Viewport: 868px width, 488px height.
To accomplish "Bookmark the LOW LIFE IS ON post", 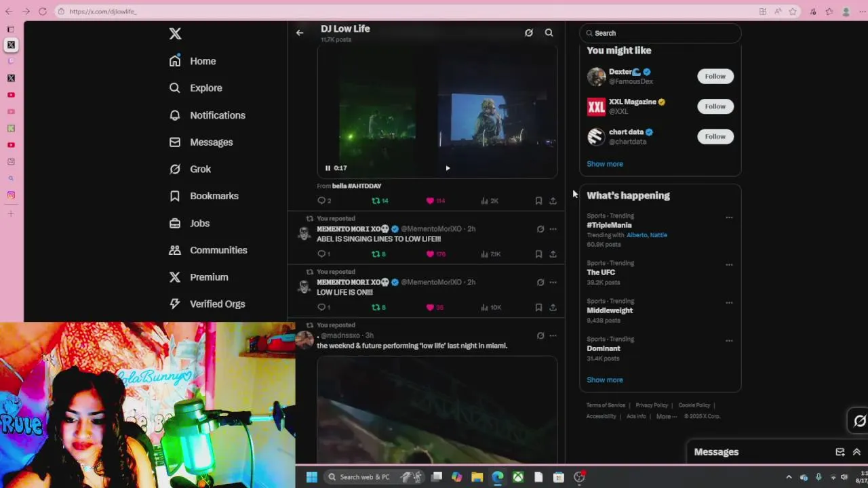I will [x=538, y=307].
